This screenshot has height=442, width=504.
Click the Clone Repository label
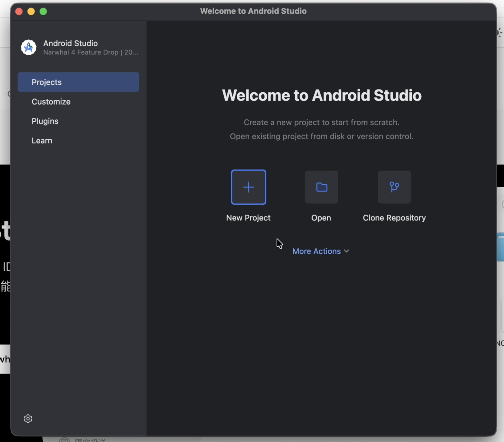pos(394,218)
